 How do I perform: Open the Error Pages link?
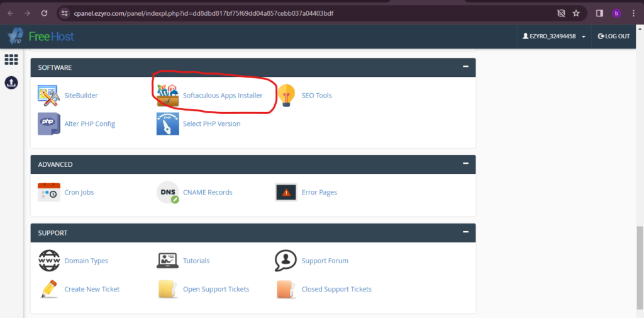[319, 193]
